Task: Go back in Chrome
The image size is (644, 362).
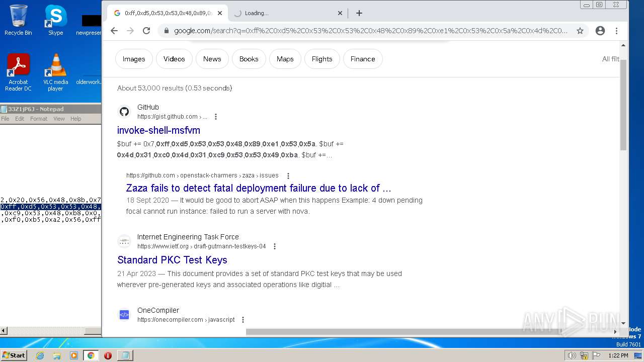Action: pos(114,31)
